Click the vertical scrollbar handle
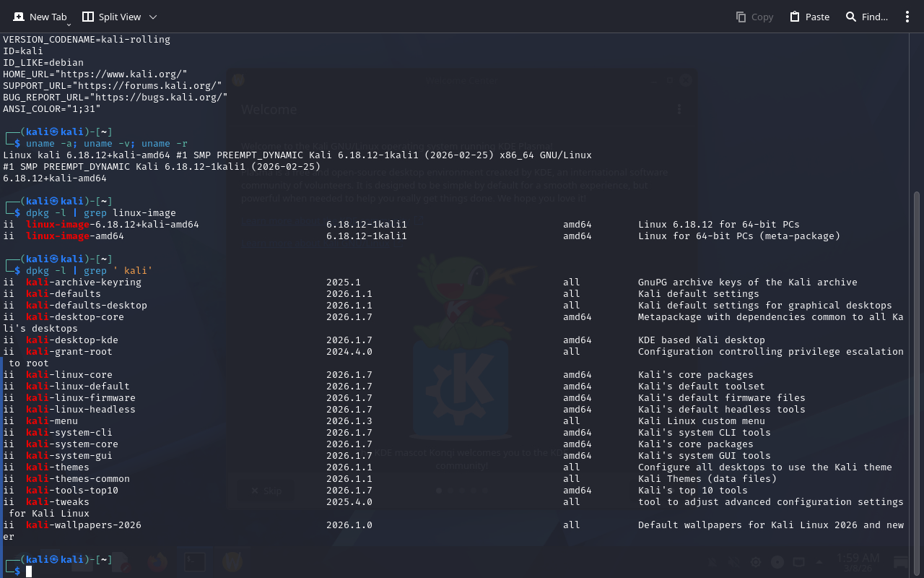Screen dimensions: 924x578 click(x=917, y=376)
